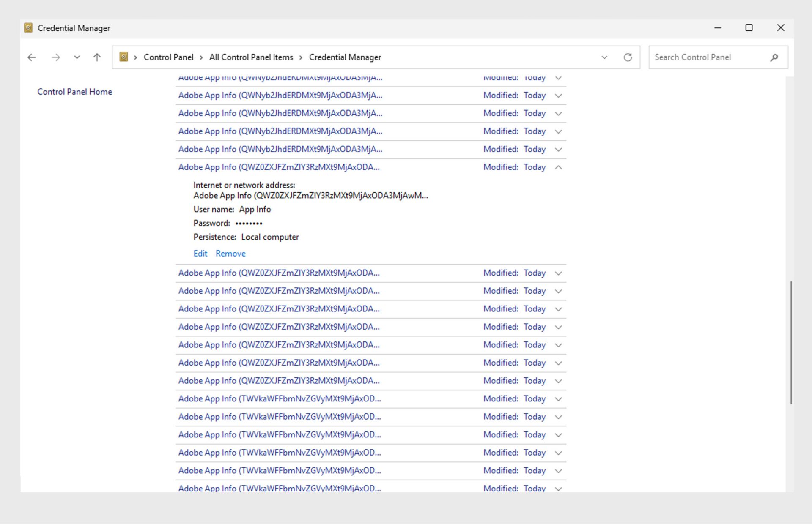Click the Remove link for the credential
The height and width of the screenshot is (524, 812).
click(x=230, y=254)
